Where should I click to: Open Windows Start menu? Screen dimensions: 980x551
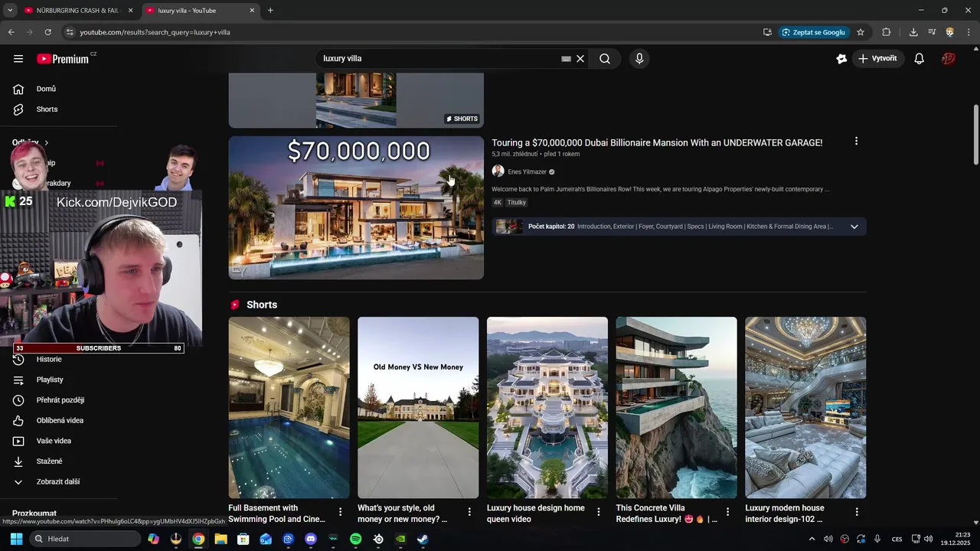pyautogui.click(x=16, y=539)
